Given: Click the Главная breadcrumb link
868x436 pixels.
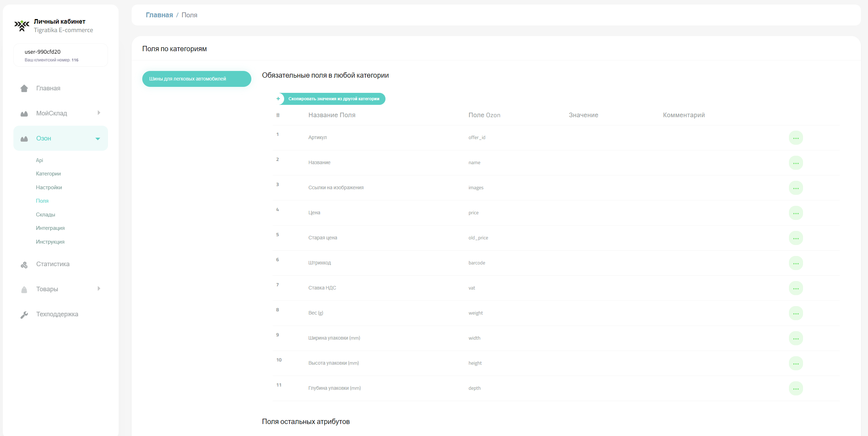Looking at the screenshot, I should (160, 15).
